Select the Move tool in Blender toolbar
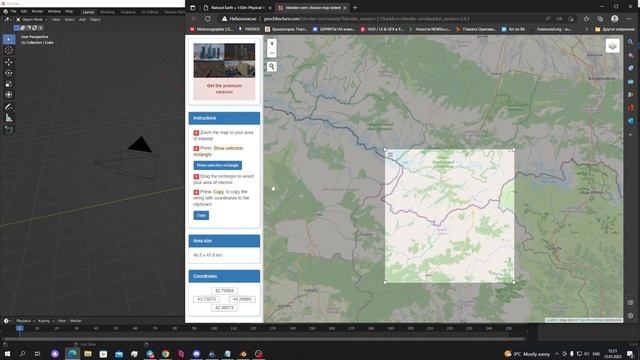Viewport: 640px width, 360px height. [9, 62]
